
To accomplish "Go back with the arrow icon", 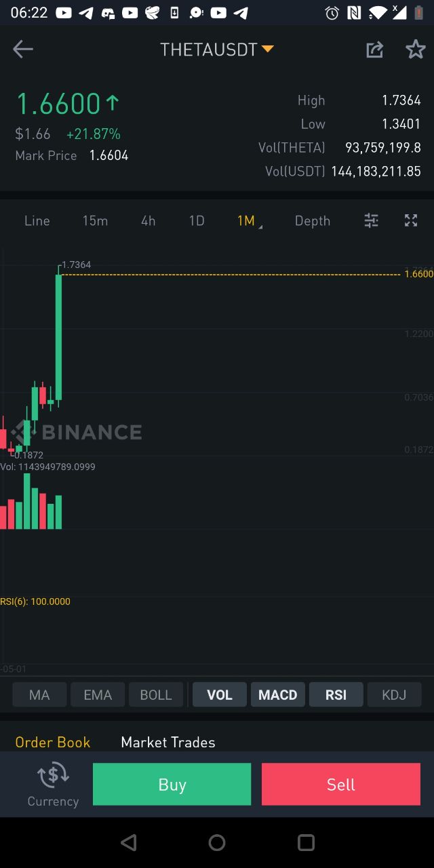I will (23, 49).
